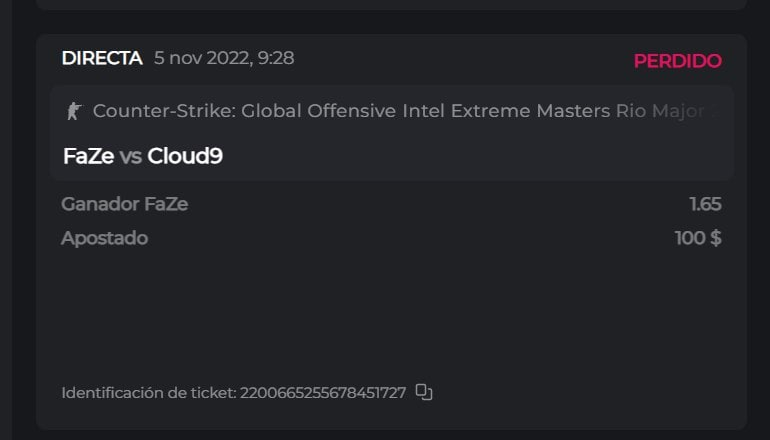
Task: Click the 'Identificación de ticket' label
Action: click(x=148, y=393)
